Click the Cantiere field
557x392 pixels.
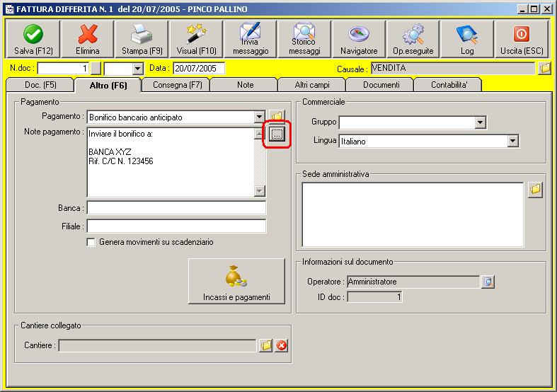click(x=157, y=345)
